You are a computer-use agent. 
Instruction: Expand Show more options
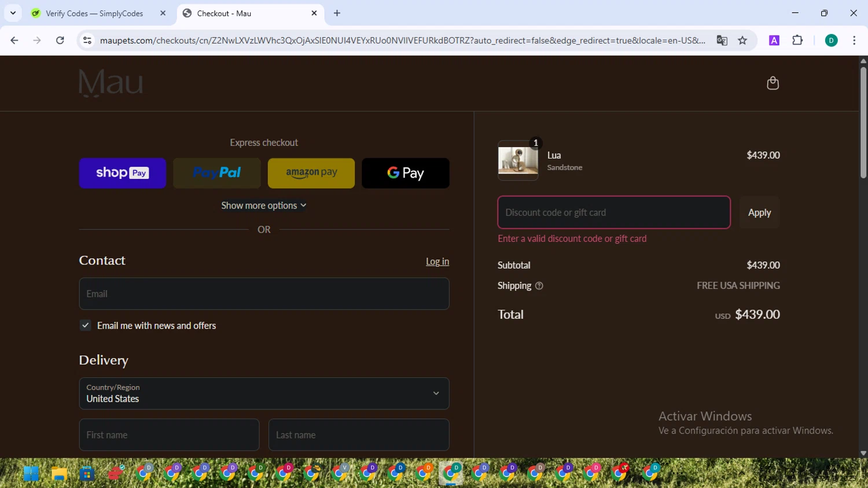coord(264,206)
